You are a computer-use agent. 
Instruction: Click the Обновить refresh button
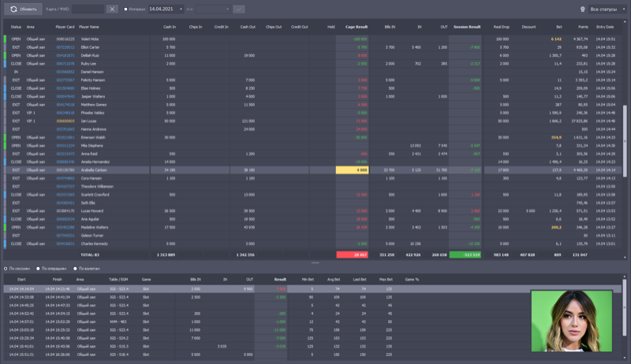(x=24, y=9)
